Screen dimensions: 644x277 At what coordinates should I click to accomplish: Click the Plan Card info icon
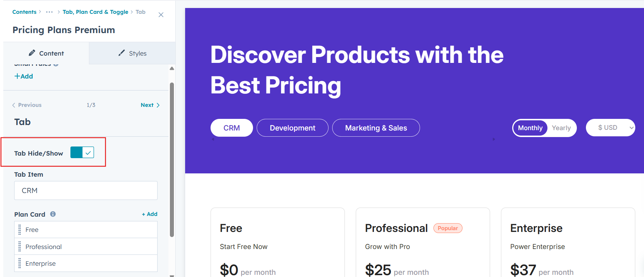click(53, 214)
